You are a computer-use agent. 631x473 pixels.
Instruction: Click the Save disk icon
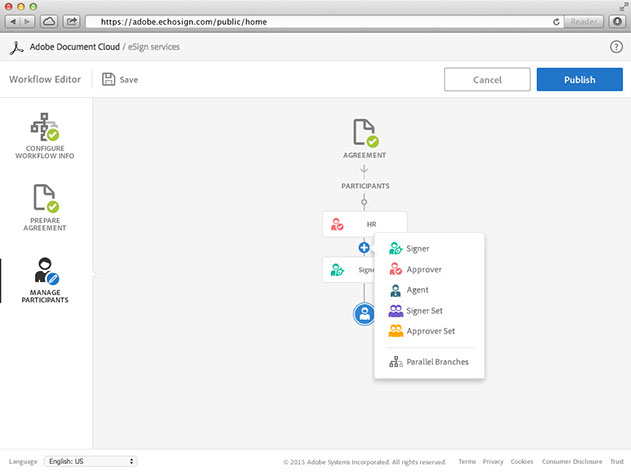coord(108,79)
